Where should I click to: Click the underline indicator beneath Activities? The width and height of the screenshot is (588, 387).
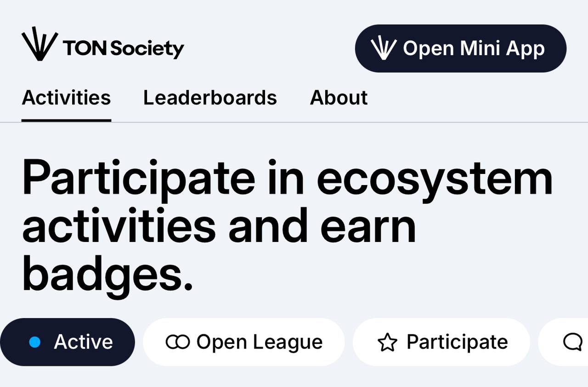pos(66,121)
